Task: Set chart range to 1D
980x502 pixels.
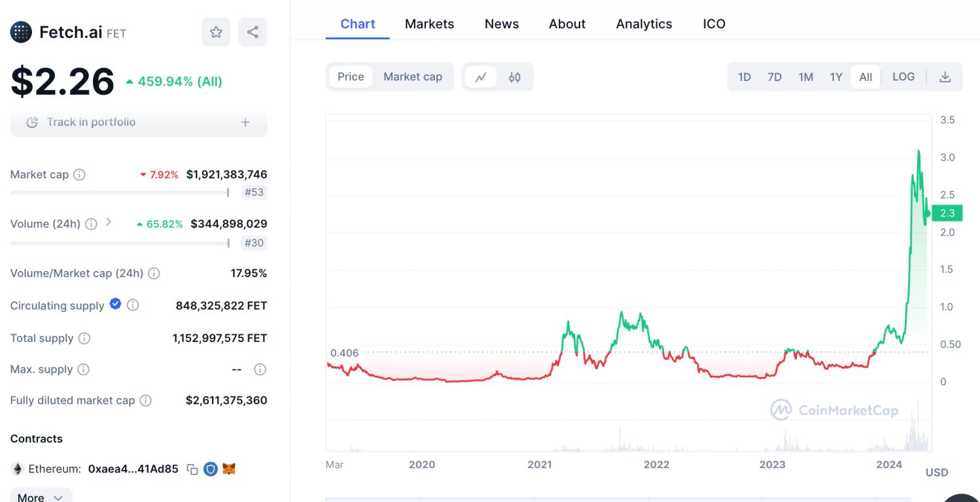Action: click(x=744, y=77)
